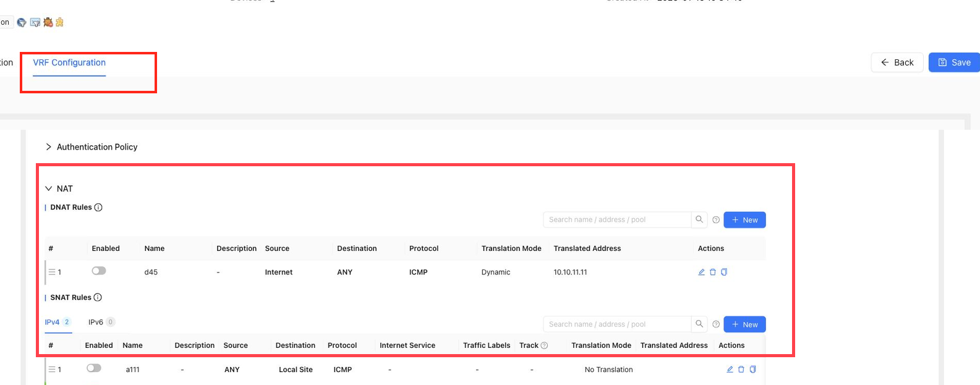
Task: Focus the DNAT rules search field
Action: tap(617, 219)
